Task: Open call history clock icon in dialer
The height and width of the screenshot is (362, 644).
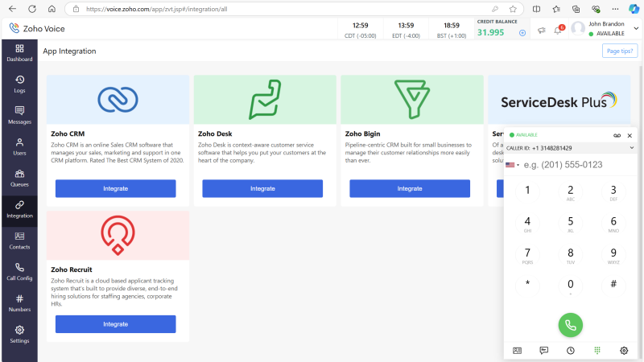Action: pos(570,350)
